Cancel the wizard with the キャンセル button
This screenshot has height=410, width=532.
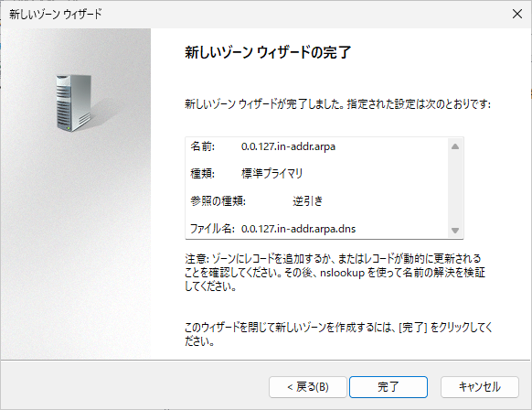(x=479, y=386)
